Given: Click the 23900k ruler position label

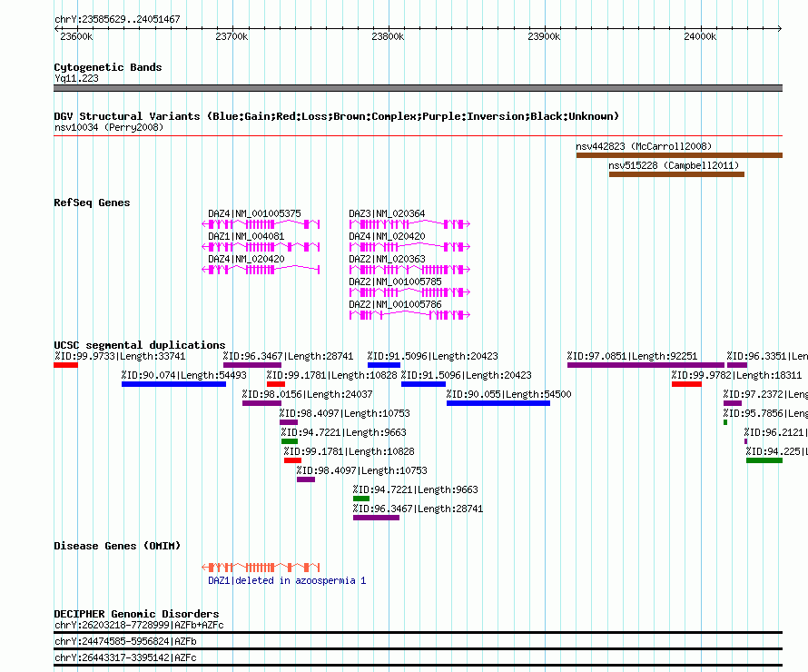Looking at the screenshot, I should 544,36.
